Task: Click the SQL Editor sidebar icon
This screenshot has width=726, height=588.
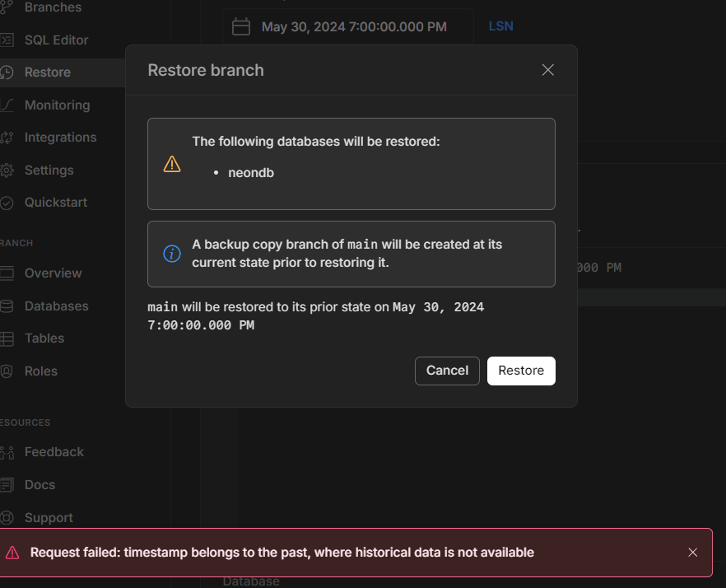Action: [x=7, y=40]
